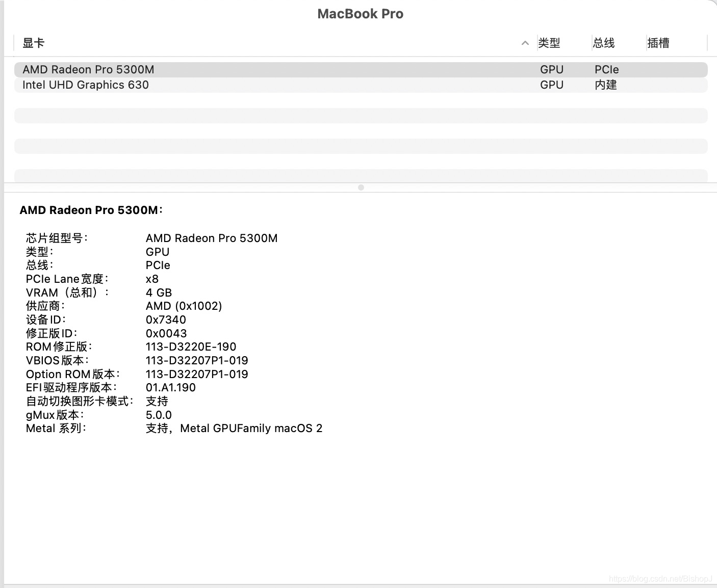Click the Option ROM版本 label

pyautogui.click(x=73, y=374)
